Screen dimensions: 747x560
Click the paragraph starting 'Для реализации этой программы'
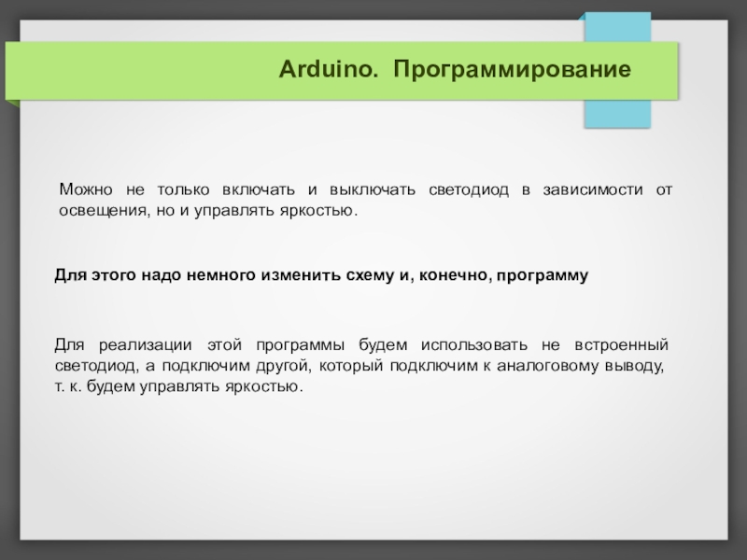coord(361,365)
